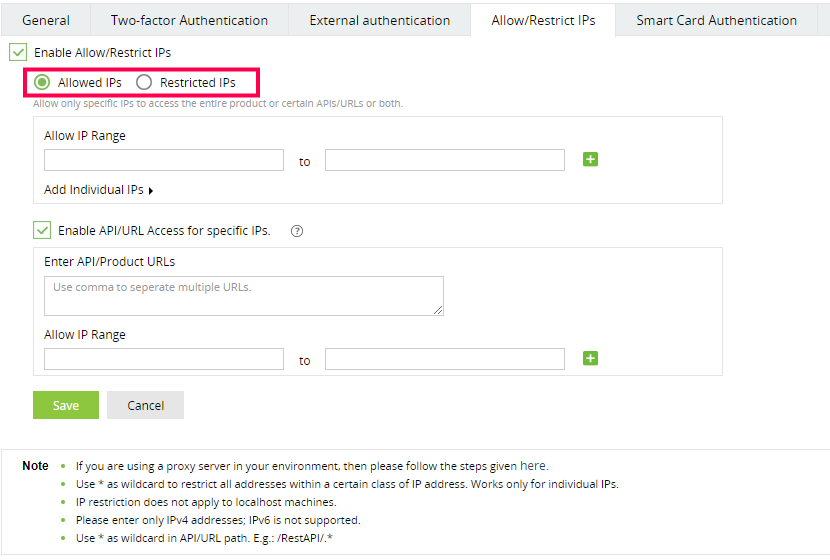Select the Allowed IPs radio button

click(x=43, y=82)
